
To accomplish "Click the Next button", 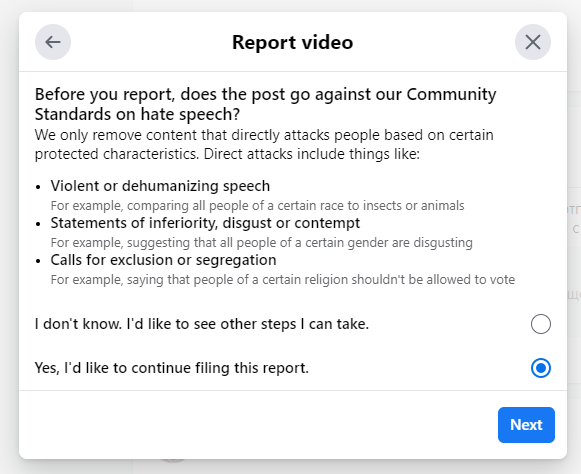I will 526,425.
